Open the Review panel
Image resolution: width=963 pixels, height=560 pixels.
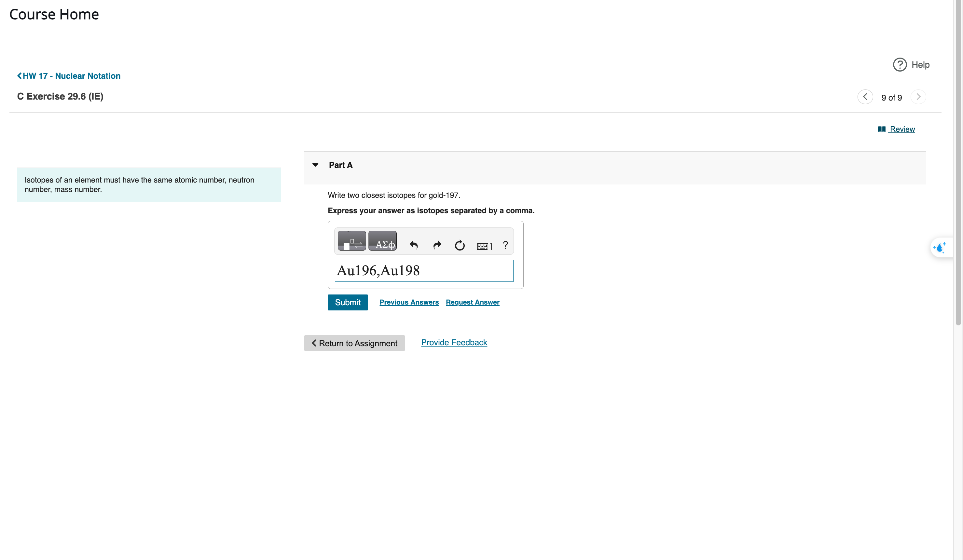pos(901,129)
